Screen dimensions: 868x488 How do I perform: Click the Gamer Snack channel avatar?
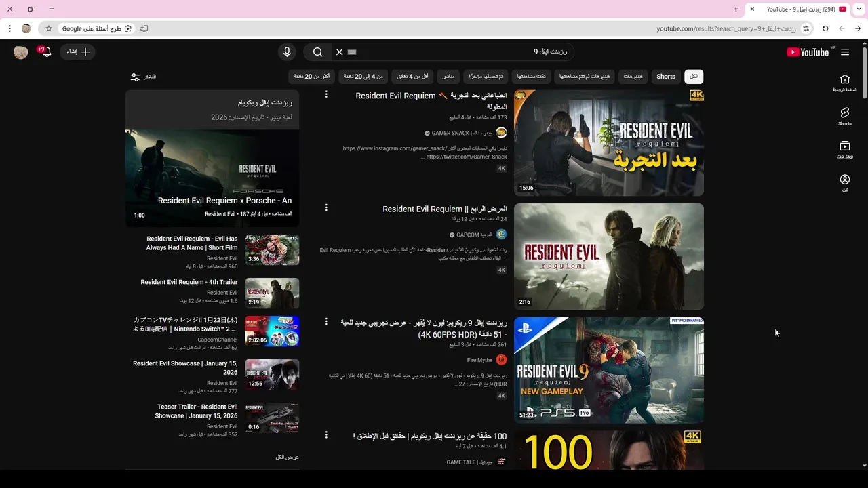click(501, 133)
